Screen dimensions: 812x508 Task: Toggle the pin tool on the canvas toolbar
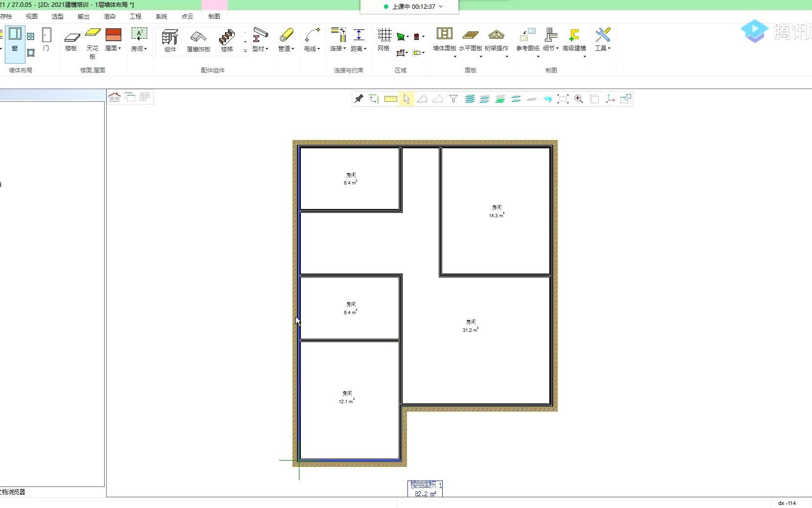(358, 99)
